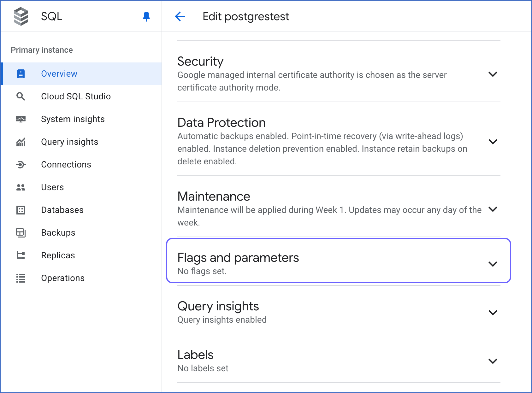Expand the Security section chevron
The width and height of the screenshot is (532, 393).
coord(493,74)
